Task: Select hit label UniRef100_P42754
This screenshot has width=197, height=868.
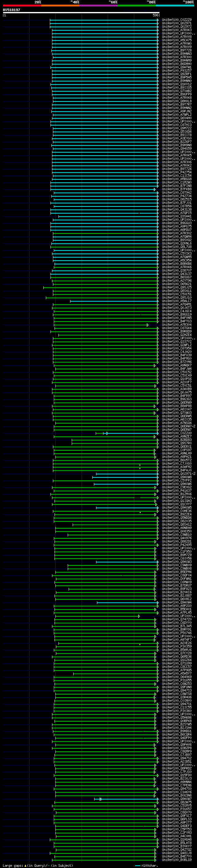Action: 177,172
